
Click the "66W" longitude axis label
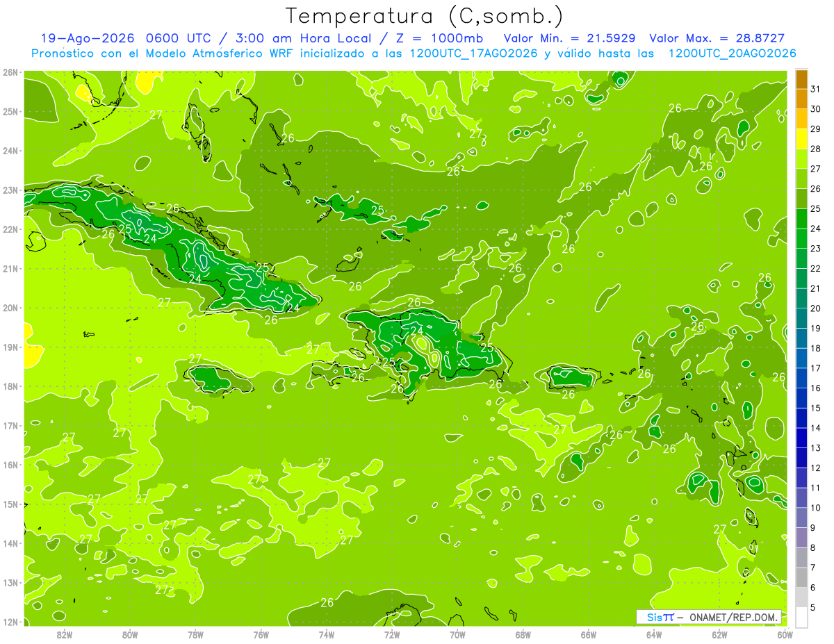coord(588,634)
